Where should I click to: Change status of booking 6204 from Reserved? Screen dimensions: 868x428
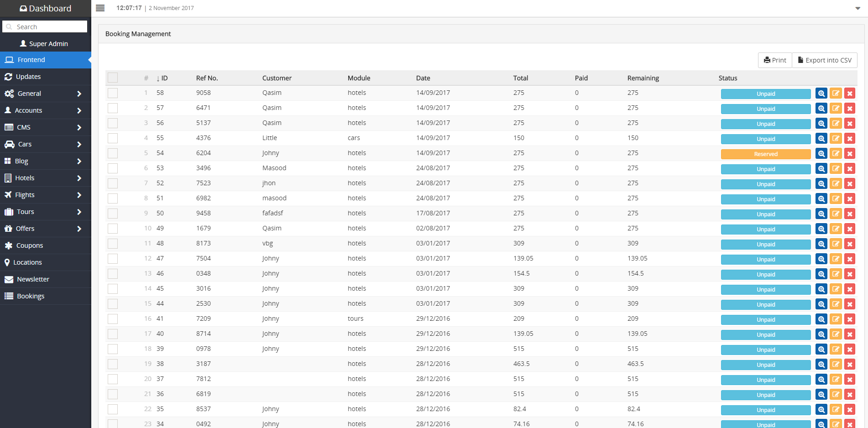coord(765,154)
